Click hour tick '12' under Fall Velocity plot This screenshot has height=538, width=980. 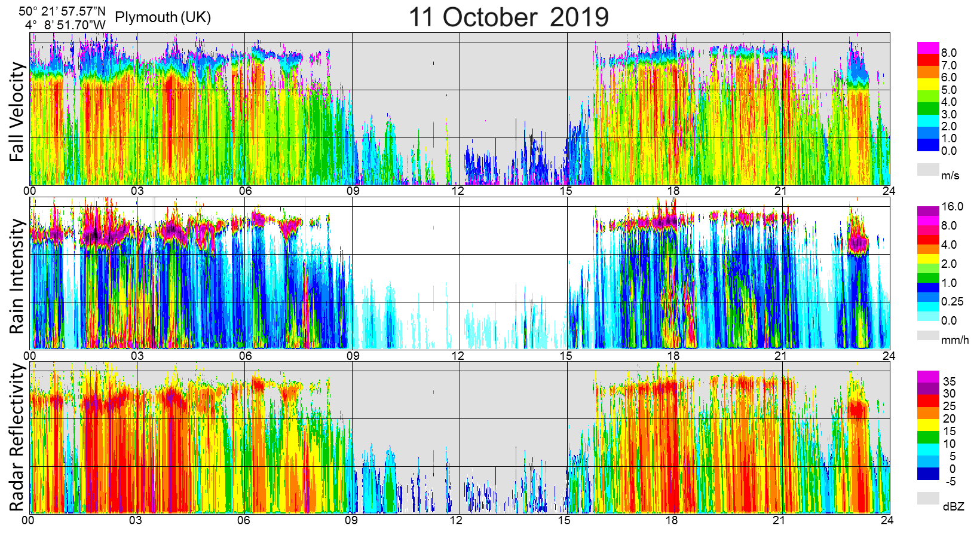pyautogui.click(x=458, y=191)
